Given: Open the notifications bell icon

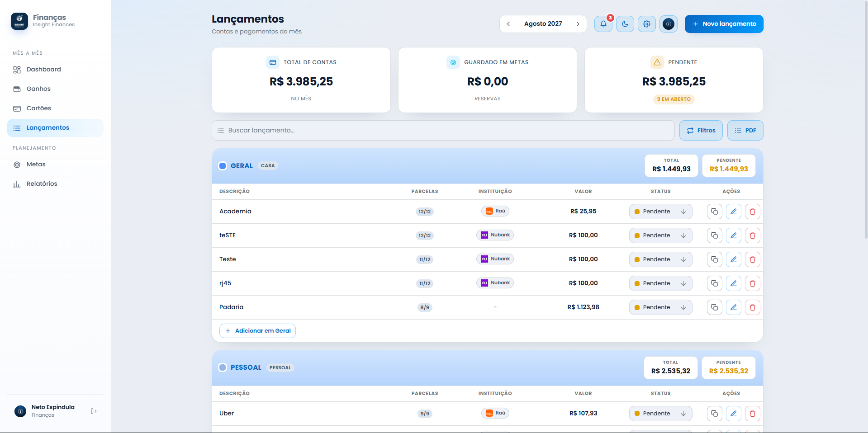Looking at the screenshot, I should [x=603, y=24].
